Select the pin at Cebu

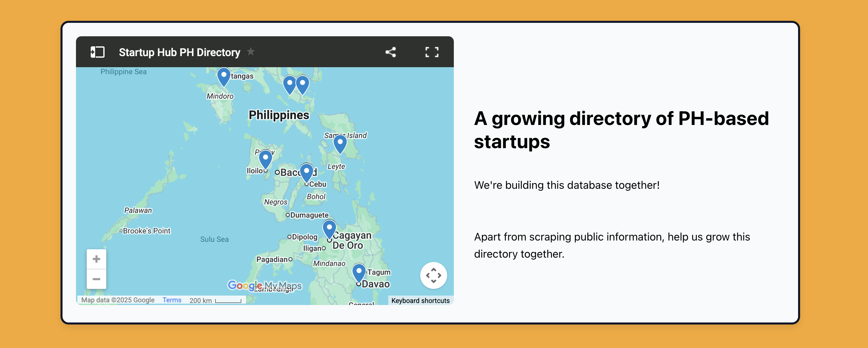pyautogui.click(x=307, y=173)
